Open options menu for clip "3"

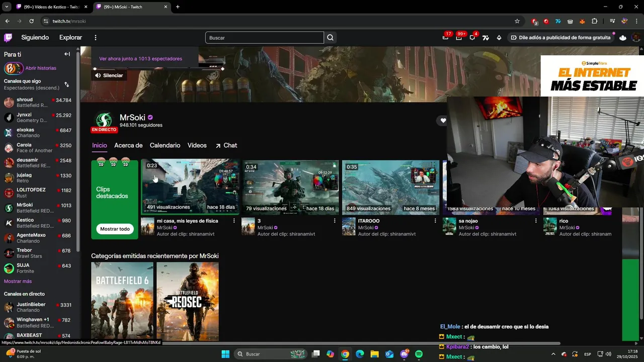point(335,221)
